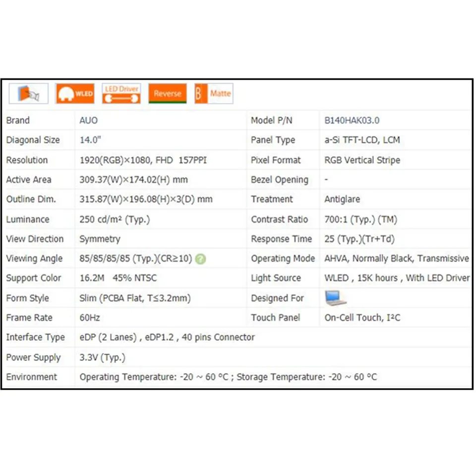This screenshot has width=476, height=476.
Task: Click the Bezel Opening label
Action: (280, 179)
